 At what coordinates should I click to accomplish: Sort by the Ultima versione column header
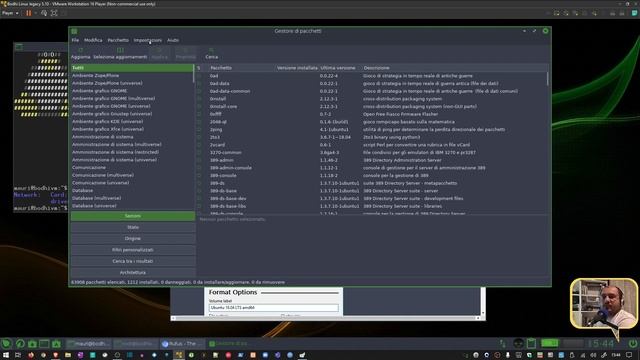[x=338, y=68]
